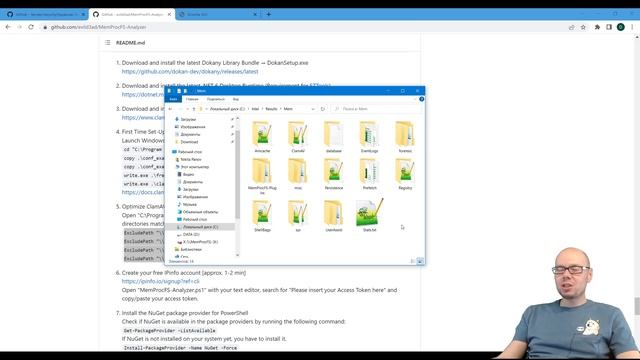Click the browser address bar URL

[98, 27]
